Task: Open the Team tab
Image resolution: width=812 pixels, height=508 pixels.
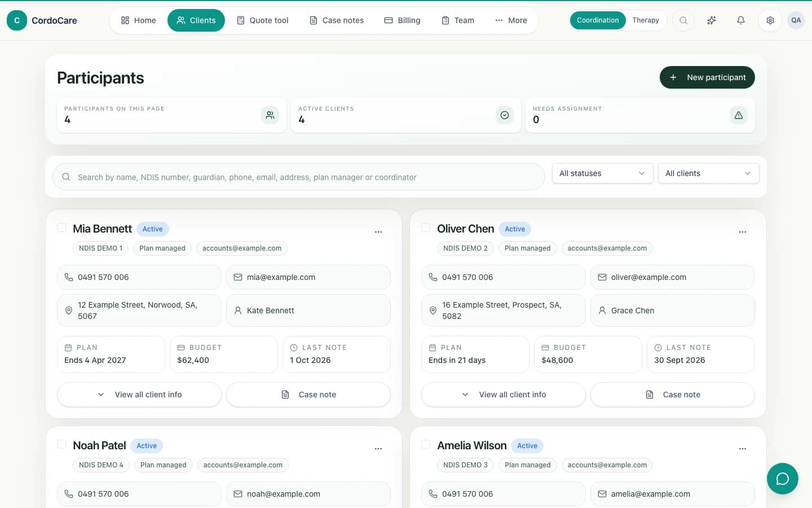Action: 457,20
